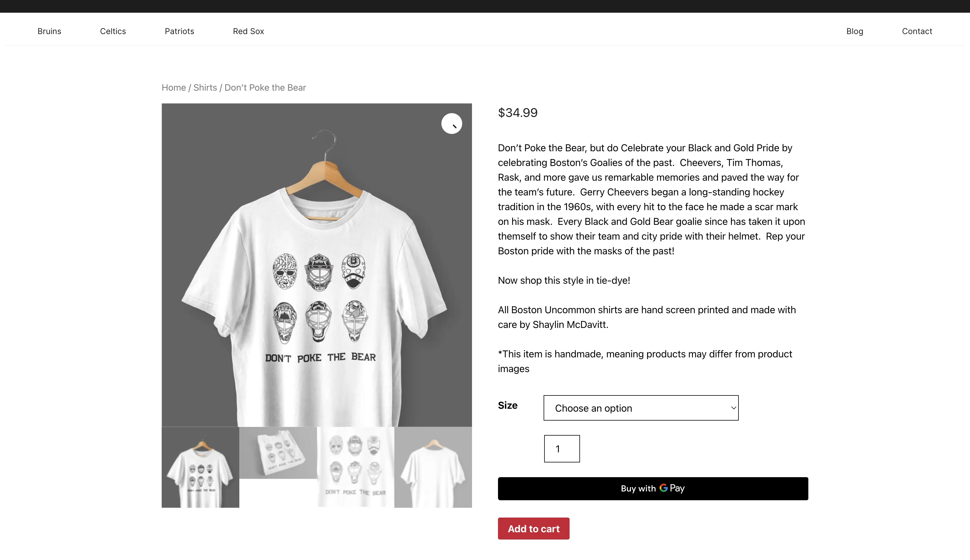Open the Shirts breadcrumb link
970x560 pixels.
[205, 87]
